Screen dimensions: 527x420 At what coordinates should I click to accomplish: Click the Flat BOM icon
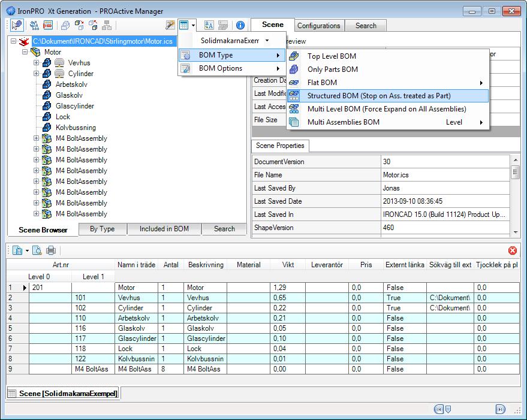pos(294,83)
